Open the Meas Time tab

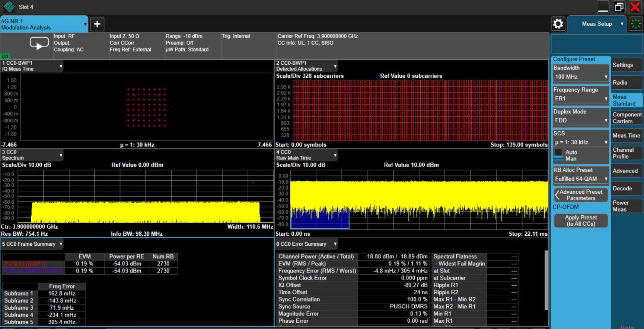pyautogui.click(x=627, y=136)
